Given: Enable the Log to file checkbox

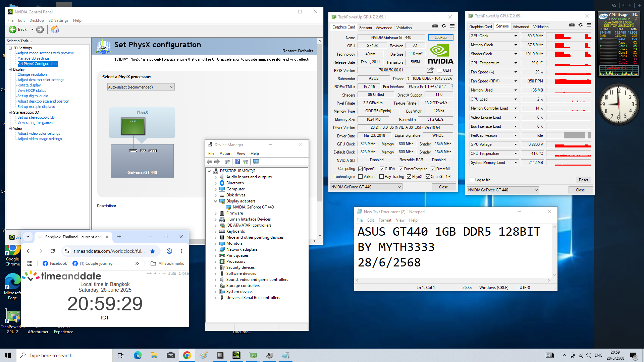Looking at the screenshot, I should [472, 180].
